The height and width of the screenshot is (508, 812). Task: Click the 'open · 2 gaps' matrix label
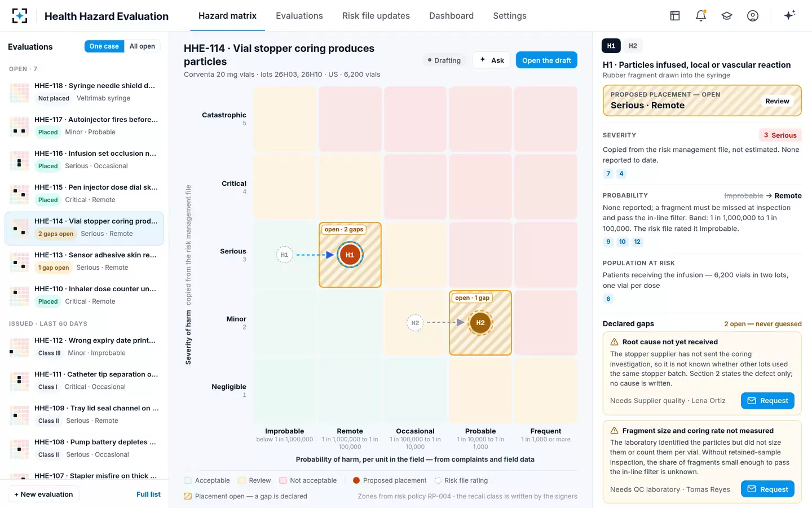pos(344,229)
